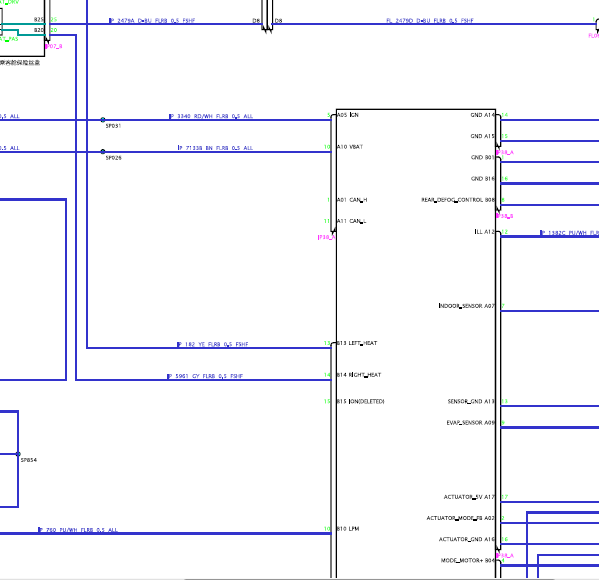Click the FL 2479D D-BU wire label
The height and width of the screenshot is (580, 599).
tap(430, 21)
